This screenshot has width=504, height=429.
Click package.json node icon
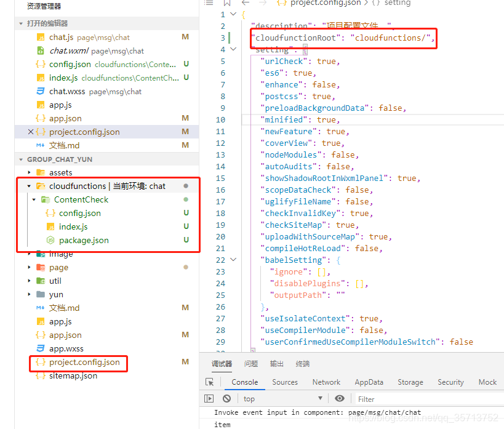(50, 240)
